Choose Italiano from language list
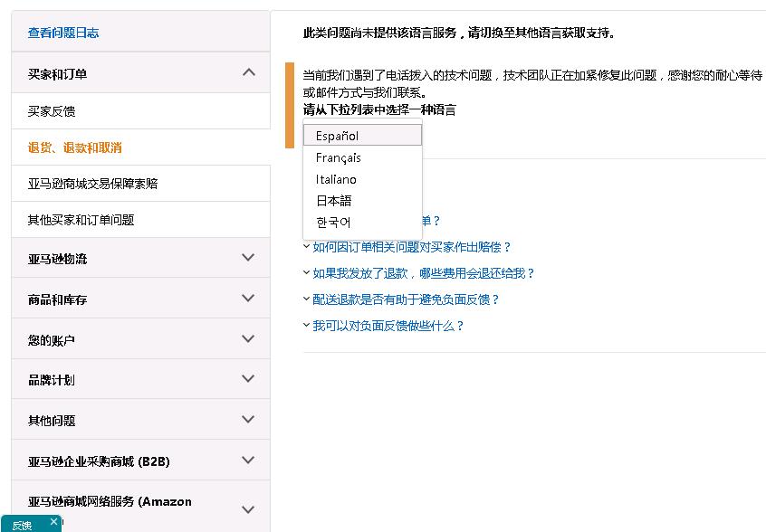 337,179
